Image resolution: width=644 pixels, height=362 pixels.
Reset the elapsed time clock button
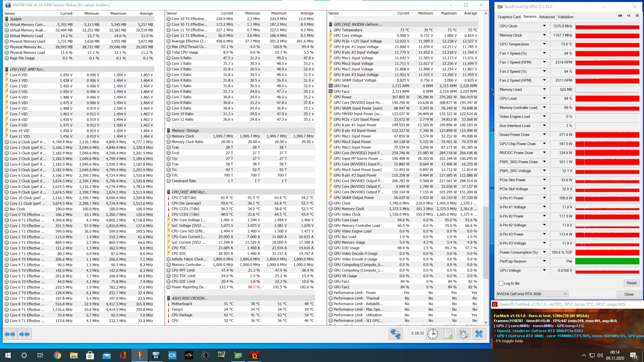[433, 334]
